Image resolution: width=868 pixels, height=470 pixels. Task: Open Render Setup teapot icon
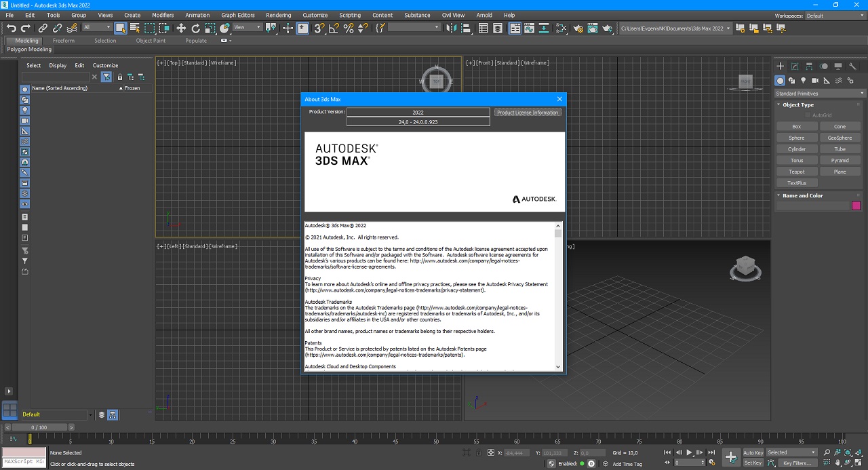[x=578, y=28]
